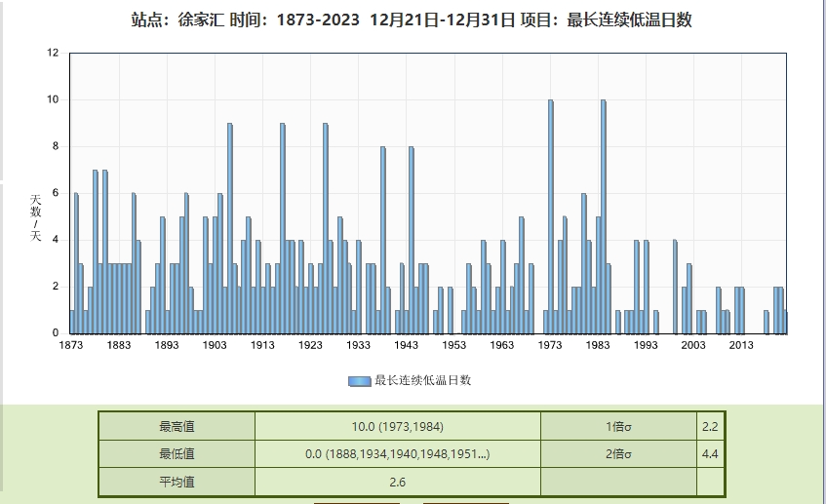Click the 4.4 sigma value cell
826x504 pixels.
(710, 454)
